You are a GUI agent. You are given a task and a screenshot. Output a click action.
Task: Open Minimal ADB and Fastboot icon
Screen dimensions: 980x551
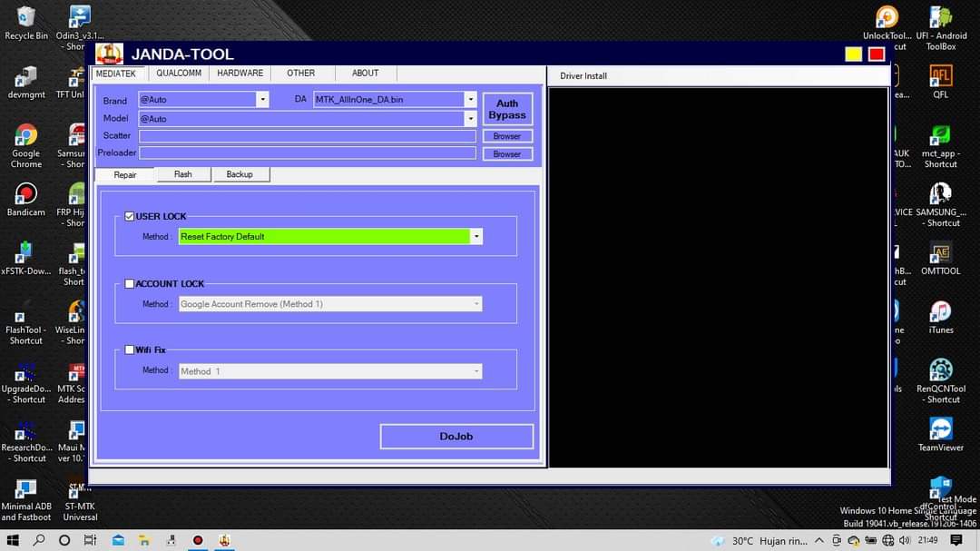(x=25, y=500)
